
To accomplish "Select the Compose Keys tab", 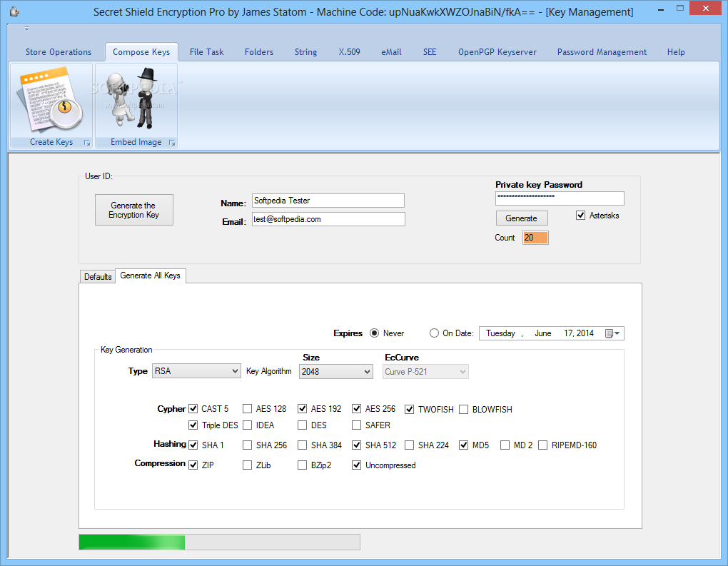I will [141, 52].
